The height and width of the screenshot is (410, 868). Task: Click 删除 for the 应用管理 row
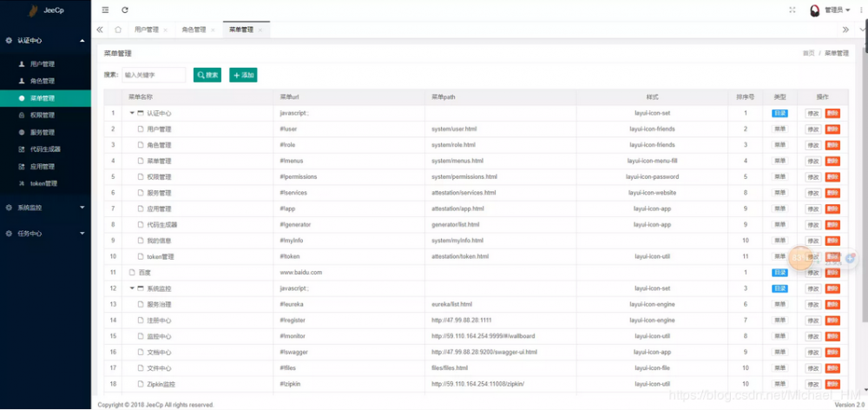(x=832, y=208)
